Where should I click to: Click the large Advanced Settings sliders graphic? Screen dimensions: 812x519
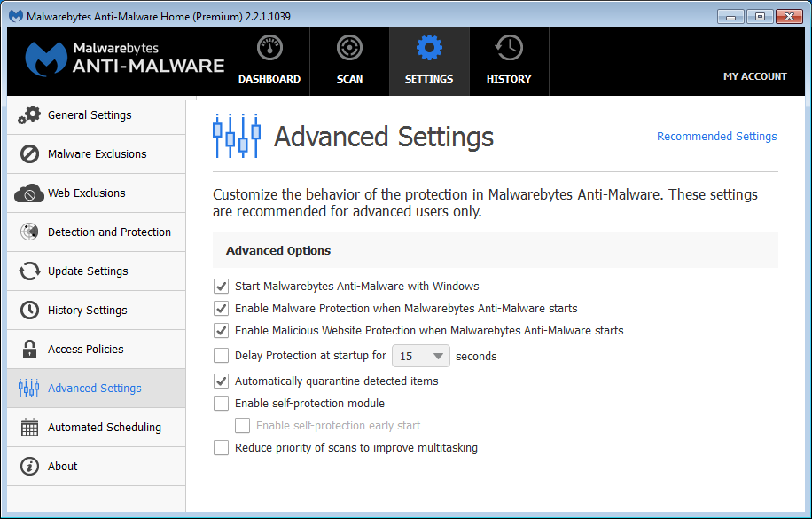[236, 136]
